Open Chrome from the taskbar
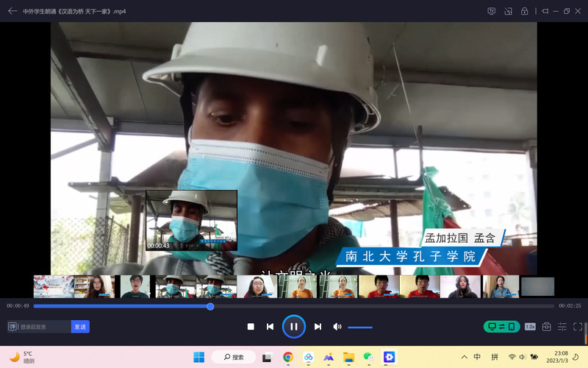588x368 pixels. tap(288, 357)
